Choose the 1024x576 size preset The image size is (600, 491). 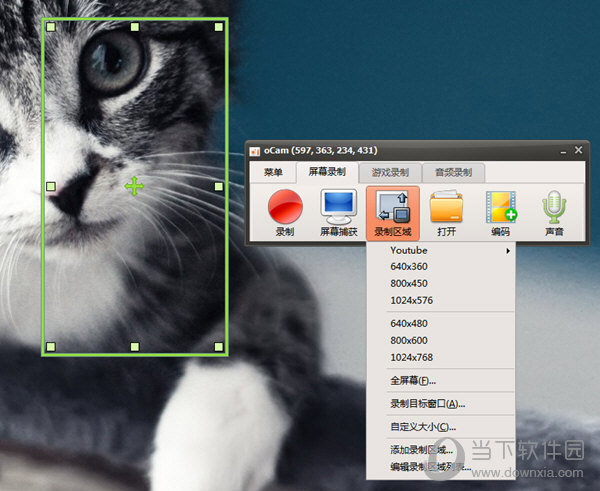(x=412, y=300)
